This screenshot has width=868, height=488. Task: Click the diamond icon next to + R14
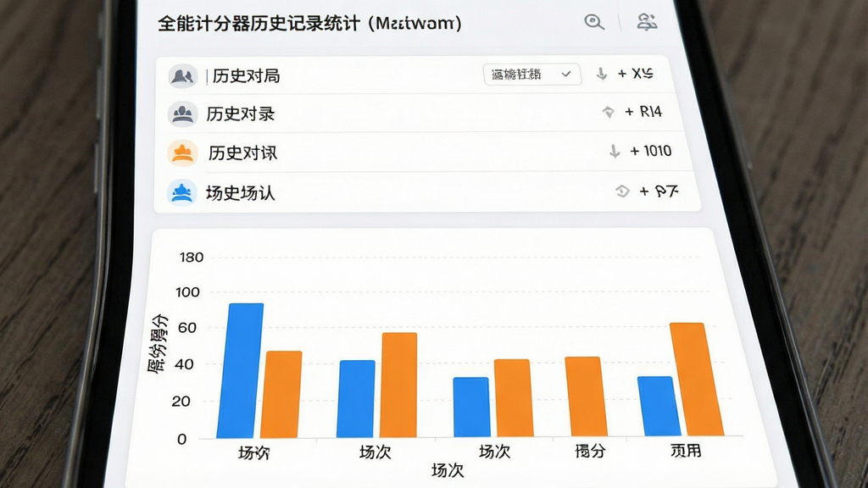tap(609, 113)
